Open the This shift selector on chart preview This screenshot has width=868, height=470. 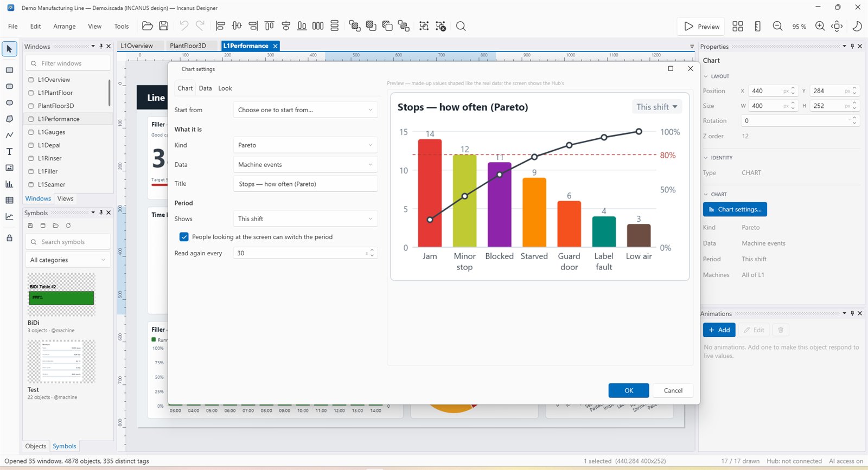657,107
